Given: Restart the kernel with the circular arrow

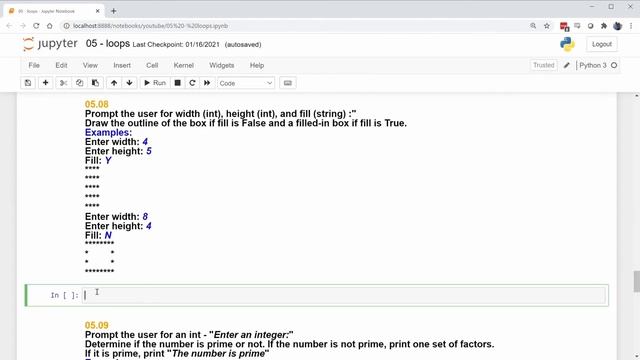Looking at the screenshot, I should coord(192,83).
